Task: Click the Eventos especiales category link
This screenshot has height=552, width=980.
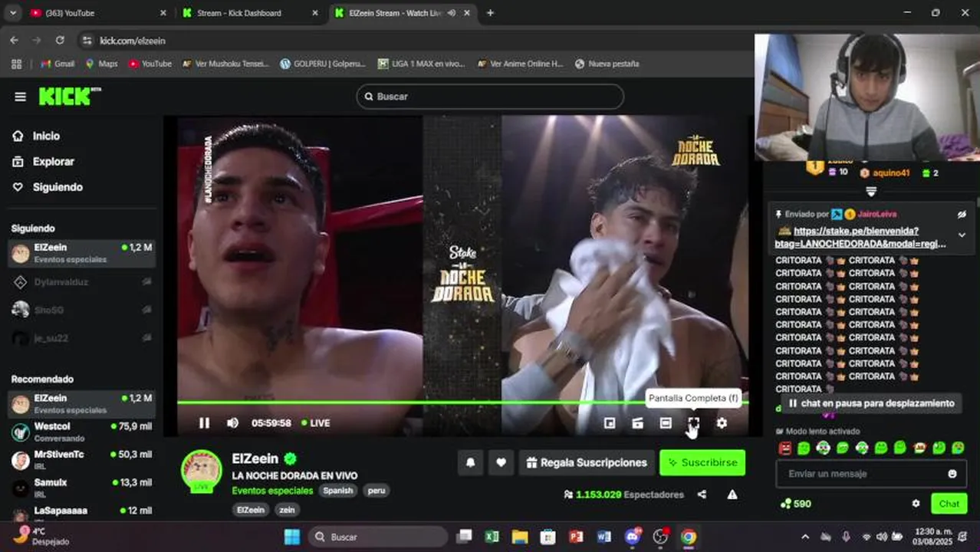Action: (x=272, y=491)
